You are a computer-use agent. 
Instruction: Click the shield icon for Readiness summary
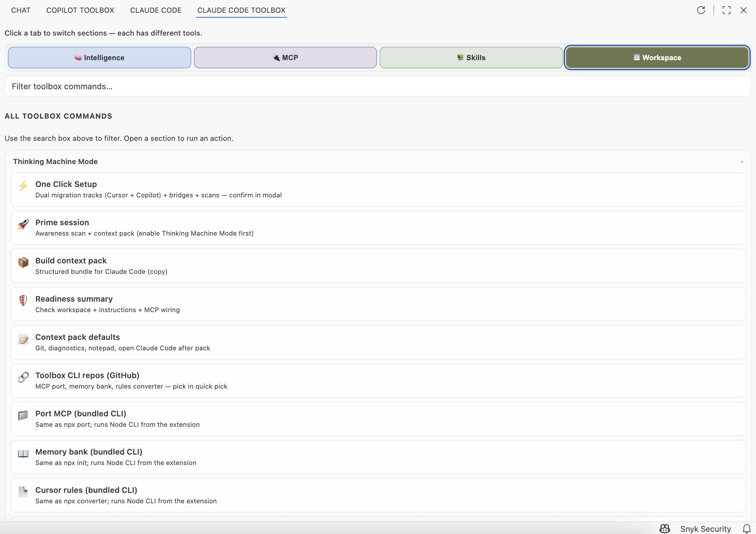click(x=23, y=301)
